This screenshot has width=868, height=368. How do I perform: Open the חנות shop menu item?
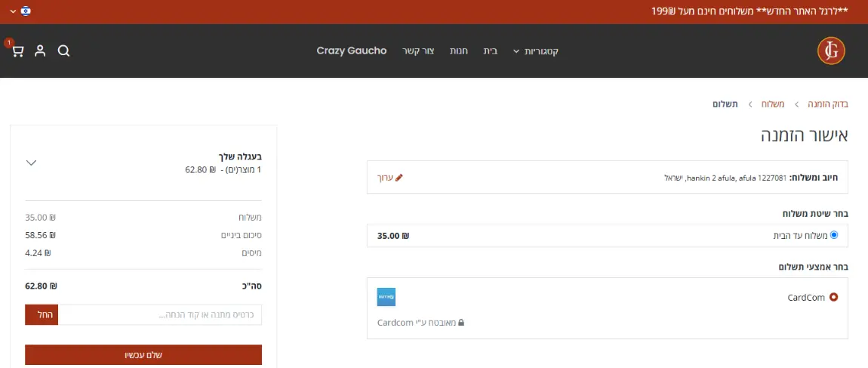(x=459, y=51)
